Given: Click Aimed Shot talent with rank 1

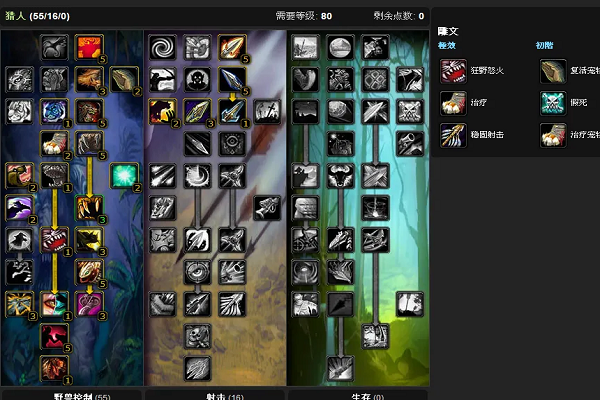Looking at the screenshot, I should (232, 111).
